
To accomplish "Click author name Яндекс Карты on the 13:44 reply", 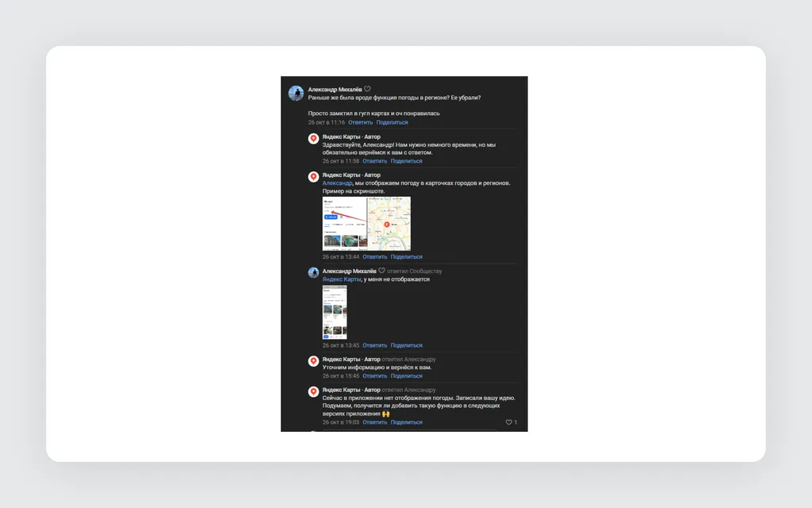I will pos(341,175).
